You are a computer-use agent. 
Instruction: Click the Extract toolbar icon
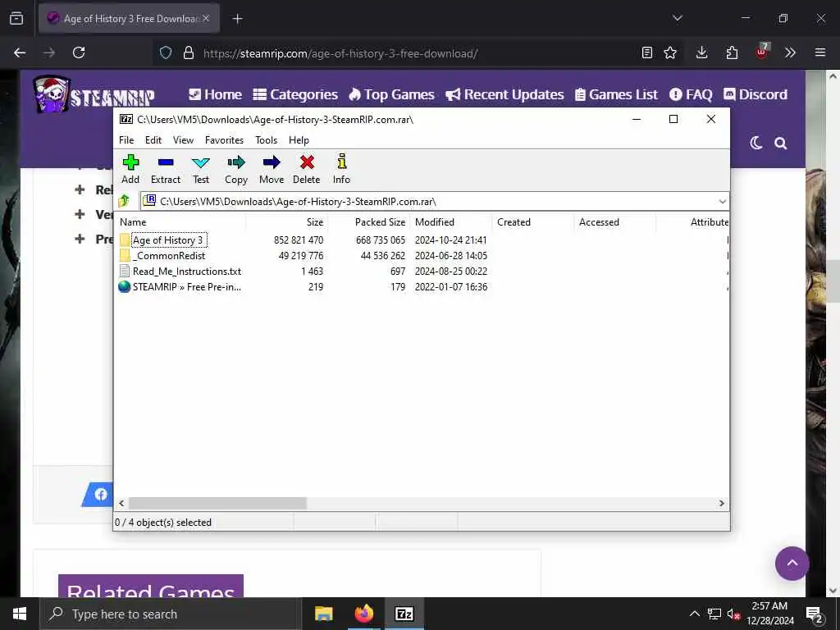pos(166,169)
